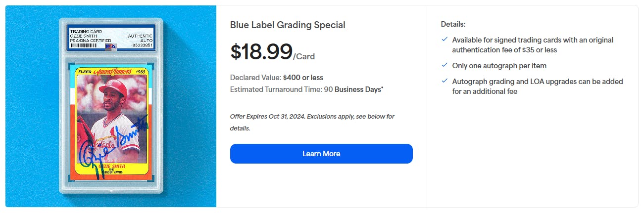The image size is (644, 213).
Task: Click the Estimated Turnaround Time line
Action: [x=306, y=89]
